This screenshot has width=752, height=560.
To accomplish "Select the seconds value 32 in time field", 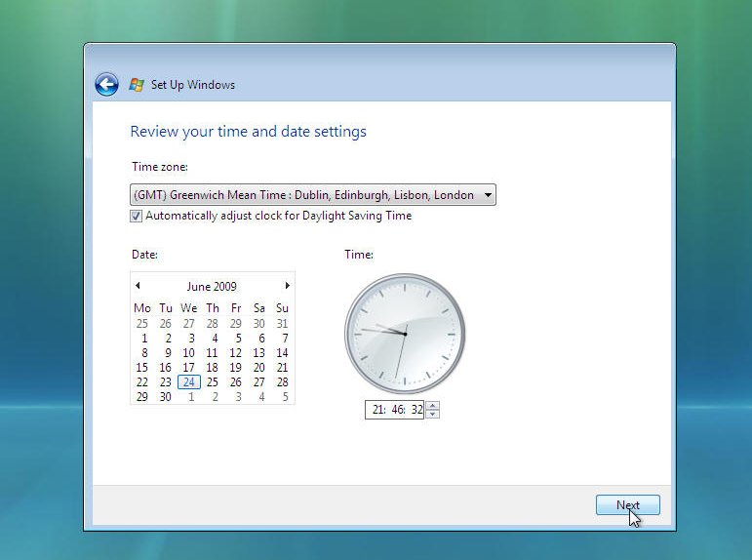I will tap(417, 410).
